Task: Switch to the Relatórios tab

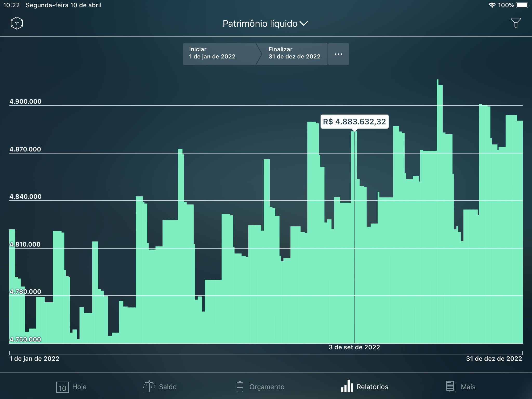Action: 365,387
